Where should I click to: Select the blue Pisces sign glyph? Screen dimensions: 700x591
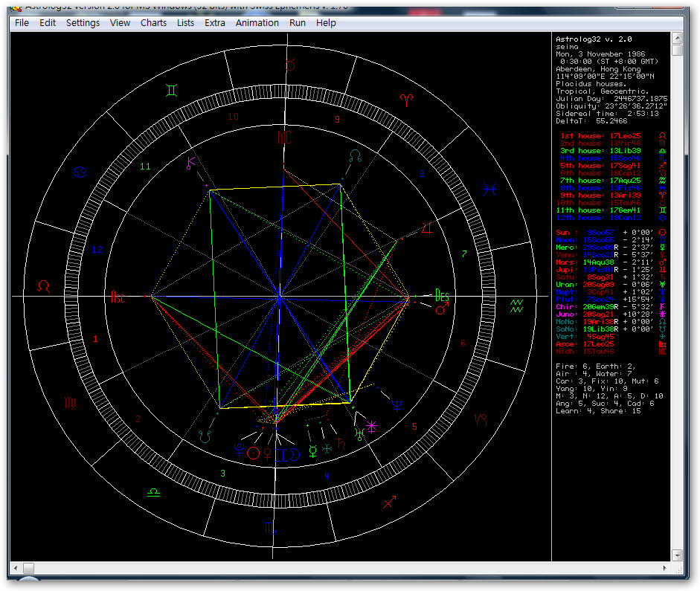pyautogui.click(x=489, y=190)
